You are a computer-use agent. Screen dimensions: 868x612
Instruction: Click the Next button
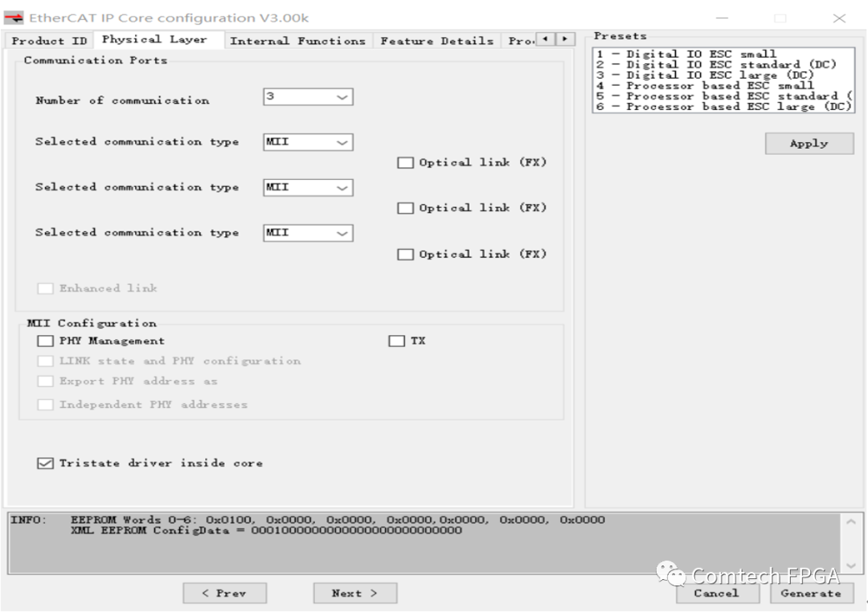pyautogui.click(x=354, y=593)
